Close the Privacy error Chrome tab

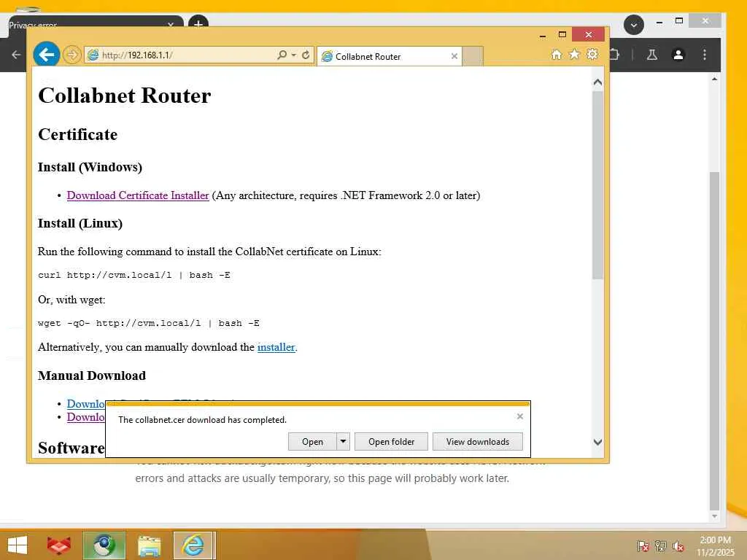(171, 26)
